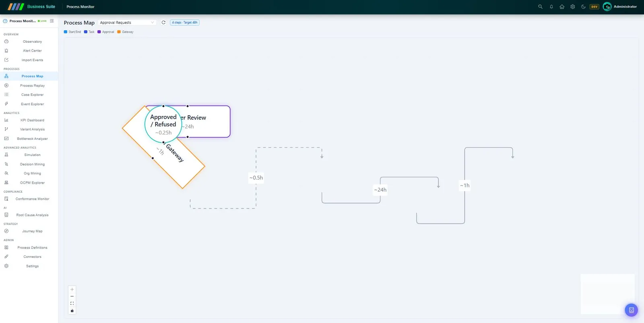Viewport: 644px width, 323px height.
Task: Select Process Map in the sidebar
Action: click(x=29, y=76)
